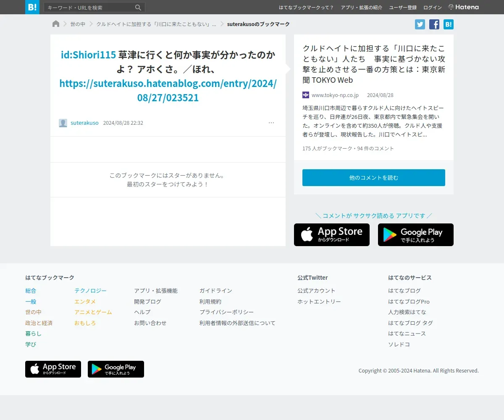Click 175 人がブックマーク count
Screen dimensions: 504x420
tap(328, 149)
